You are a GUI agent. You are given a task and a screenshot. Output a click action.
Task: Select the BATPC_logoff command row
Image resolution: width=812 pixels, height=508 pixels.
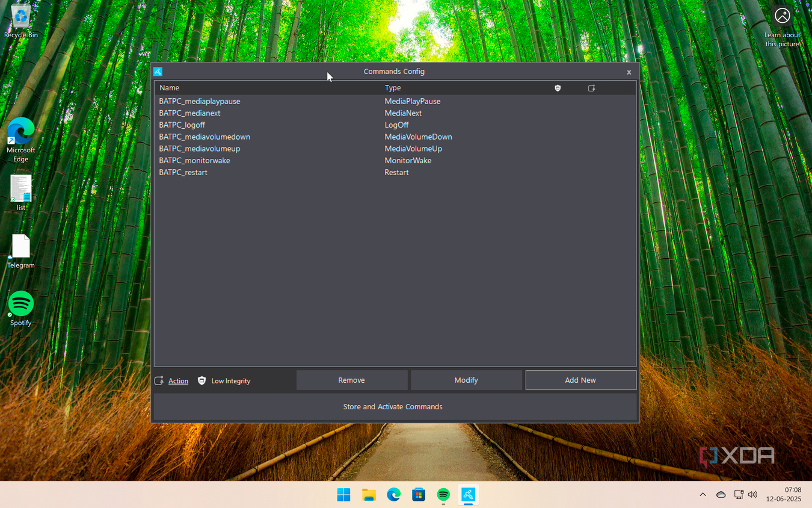click(x=395, y=125)
